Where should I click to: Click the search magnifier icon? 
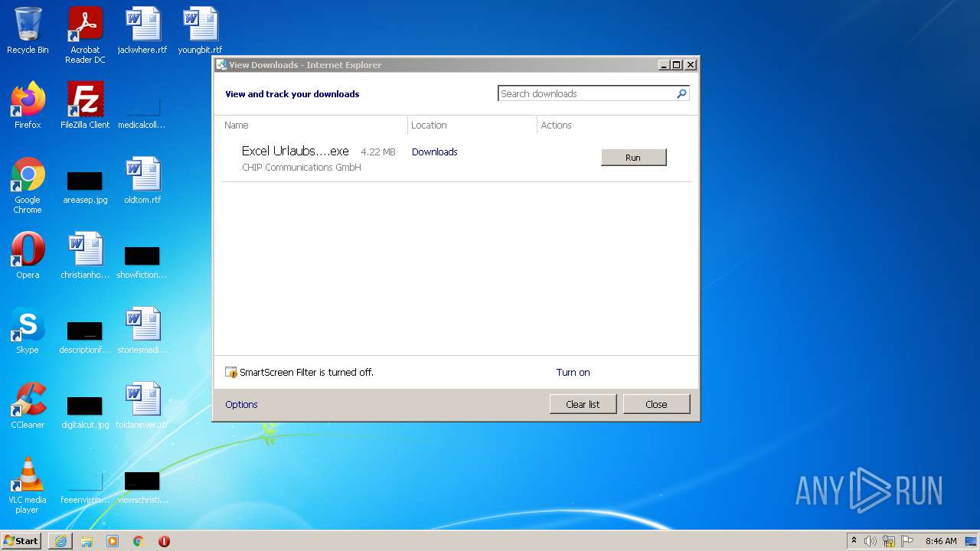tap(681, 93)
